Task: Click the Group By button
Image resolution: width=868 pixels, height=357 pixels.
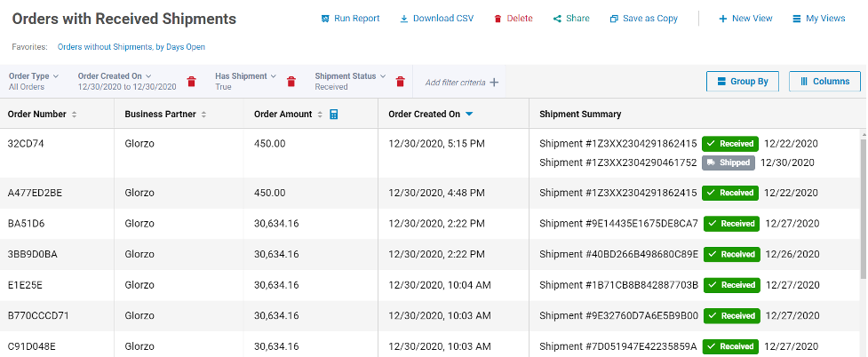Action: (743, 82)
